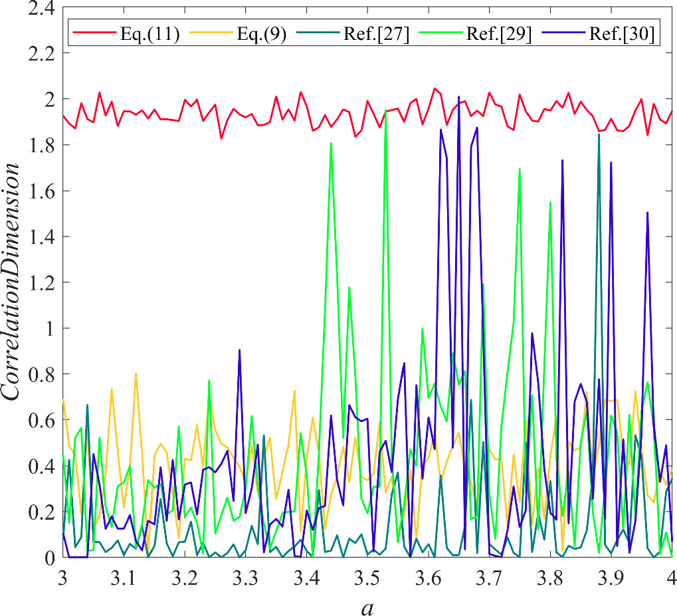Click the x-axis tick label 4
677x616 pixels.
671,578
